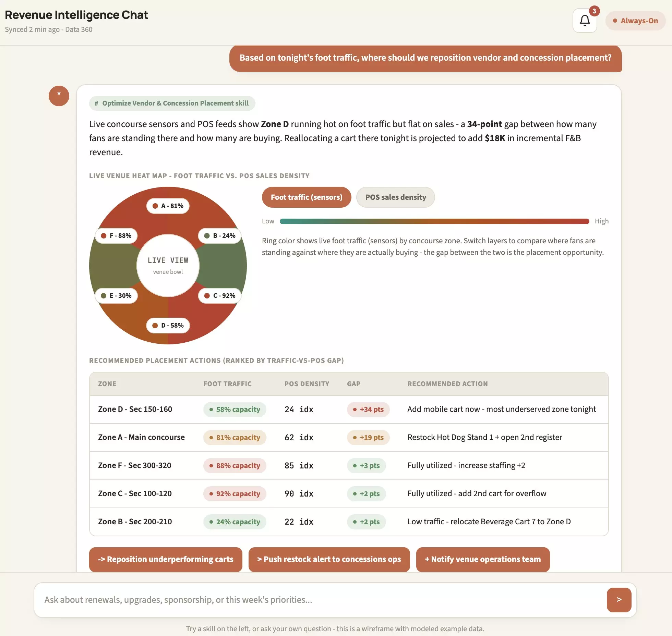Click Reposition underperforming carts button
The image size is (672, 636).
[166, 559]
